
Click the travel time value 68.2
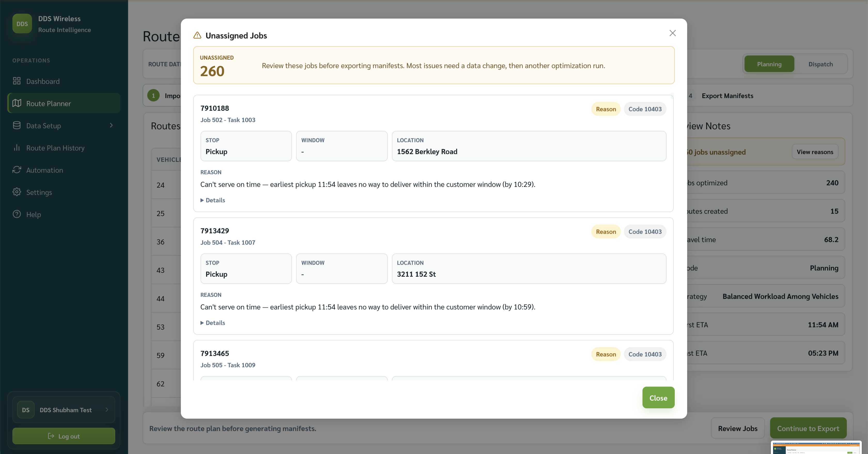[x=831, y=240]
